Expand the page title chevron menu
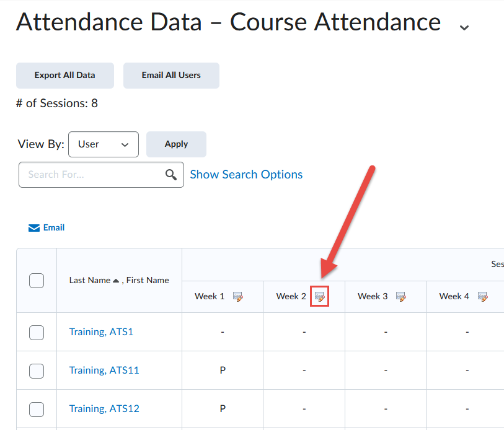Screen dimensions: 504x430 (464, 27)
